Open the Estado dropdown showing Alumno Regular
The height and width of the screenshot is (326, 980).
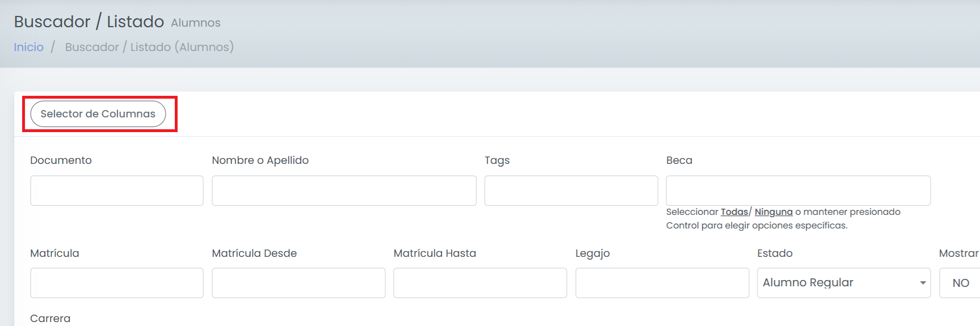844,283
